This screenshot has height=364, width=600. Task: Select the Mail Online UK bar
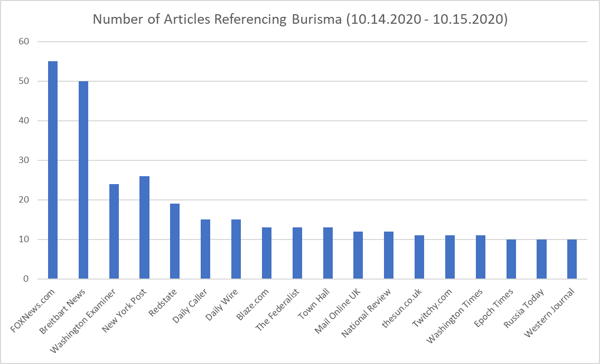point(358,255)
